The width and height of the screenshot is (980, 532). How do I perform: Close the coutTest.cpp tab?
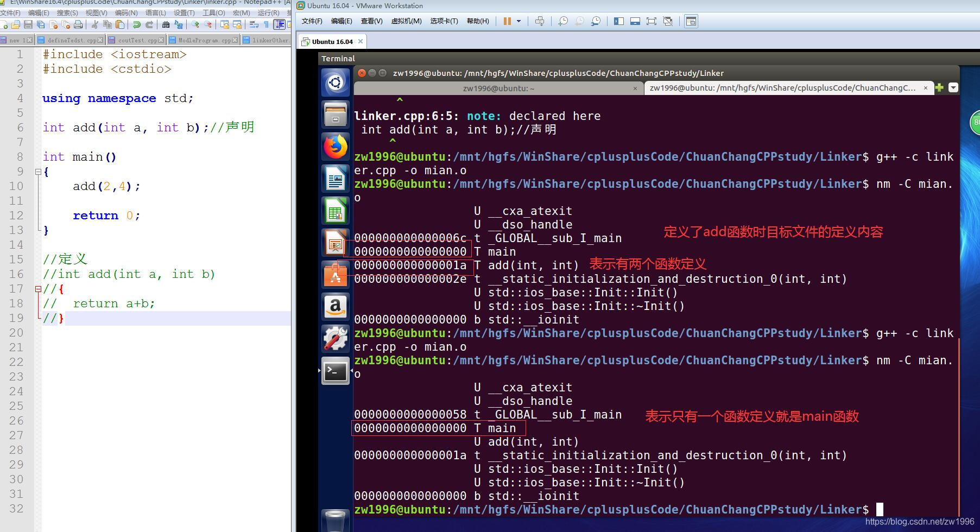[161, 40]
